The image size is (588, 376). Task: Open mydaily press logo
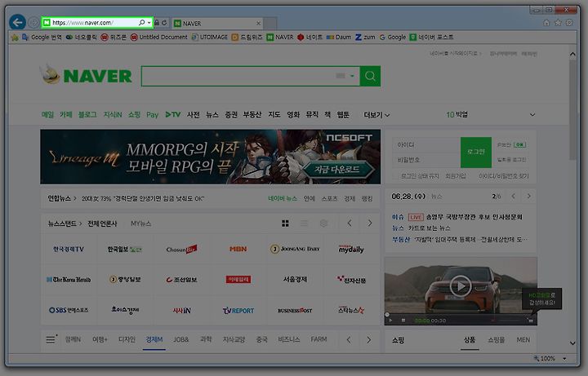coord(351,249)
